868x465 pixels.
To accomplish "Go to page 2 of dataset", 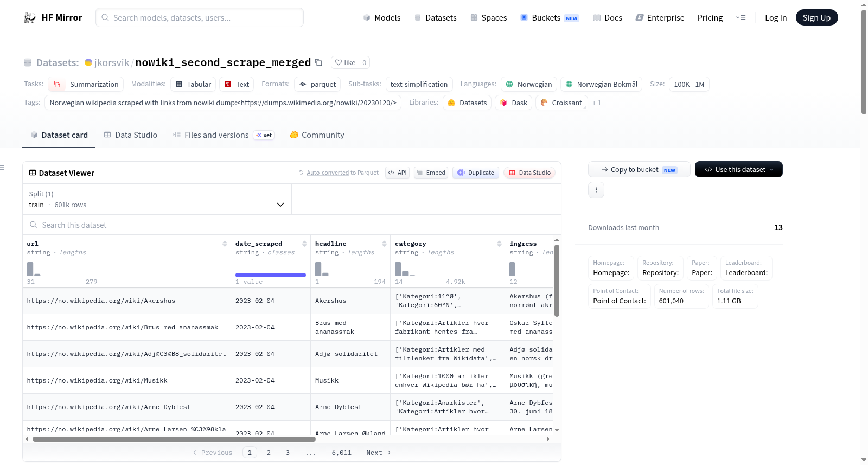I will tap(269, 453).
